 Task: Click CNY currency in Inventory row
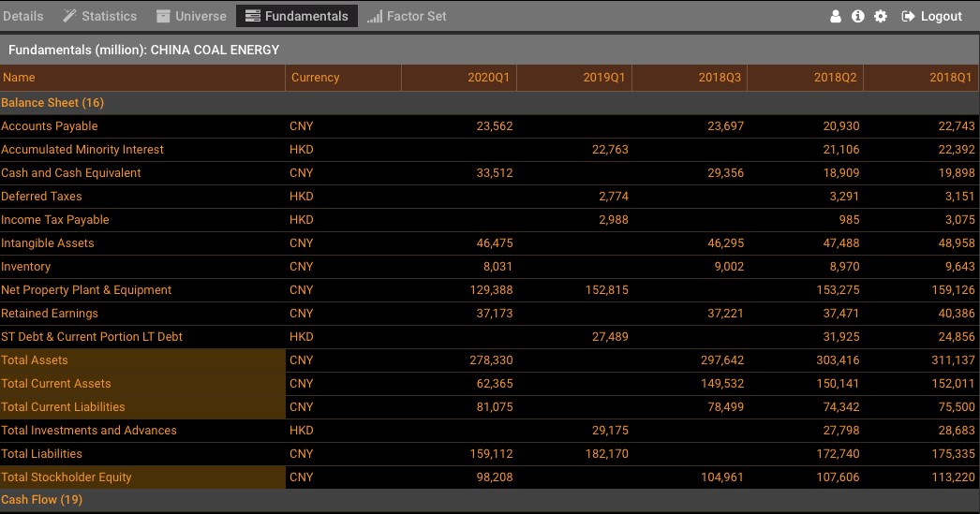click(302, 267)
